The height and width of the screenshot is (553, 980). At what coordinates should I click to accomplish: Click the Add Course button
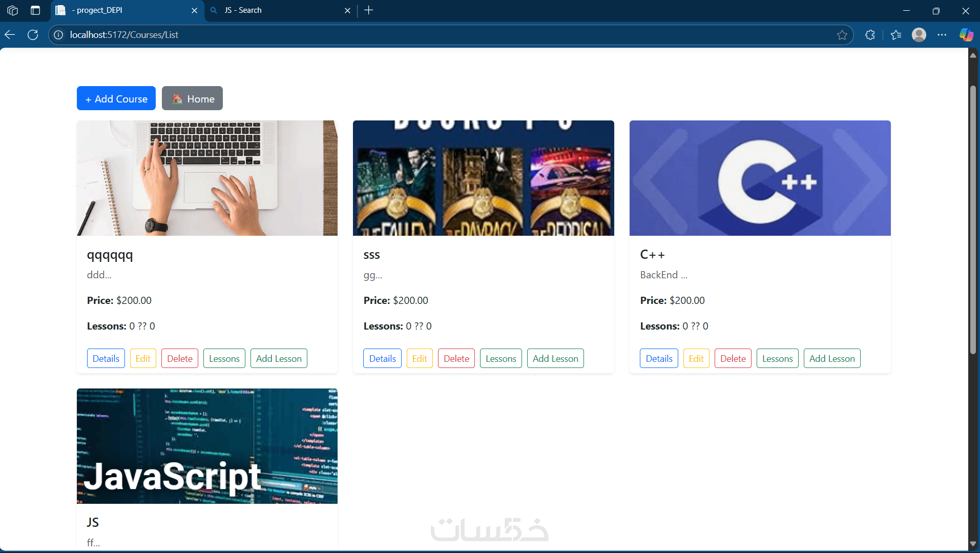tap(116, 98)
